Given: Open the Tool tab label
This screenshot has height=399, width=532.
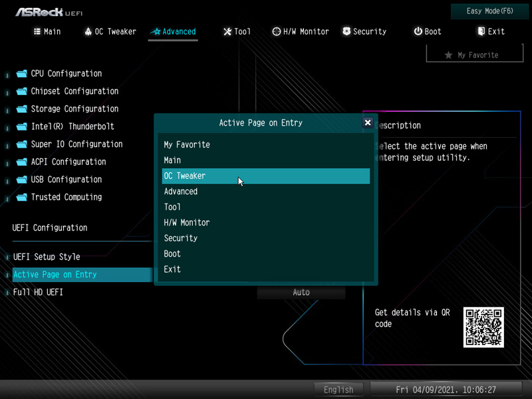Looking at the screenshot, I should point(242,31).
